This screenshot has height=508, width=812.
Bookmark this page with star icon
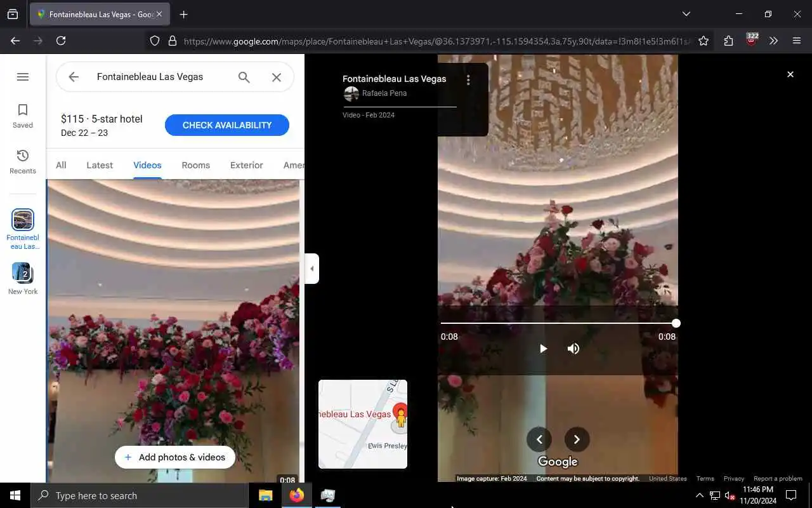(704, 41)
